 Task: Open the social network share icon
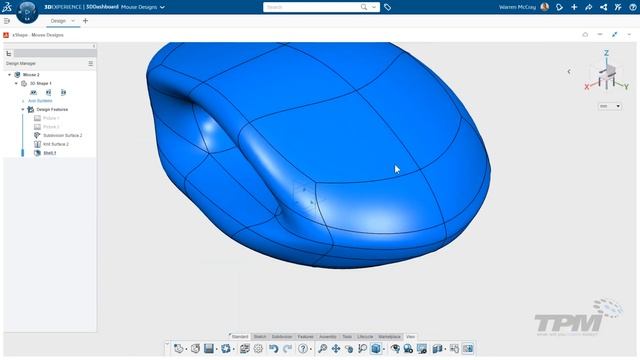point(603,7)
